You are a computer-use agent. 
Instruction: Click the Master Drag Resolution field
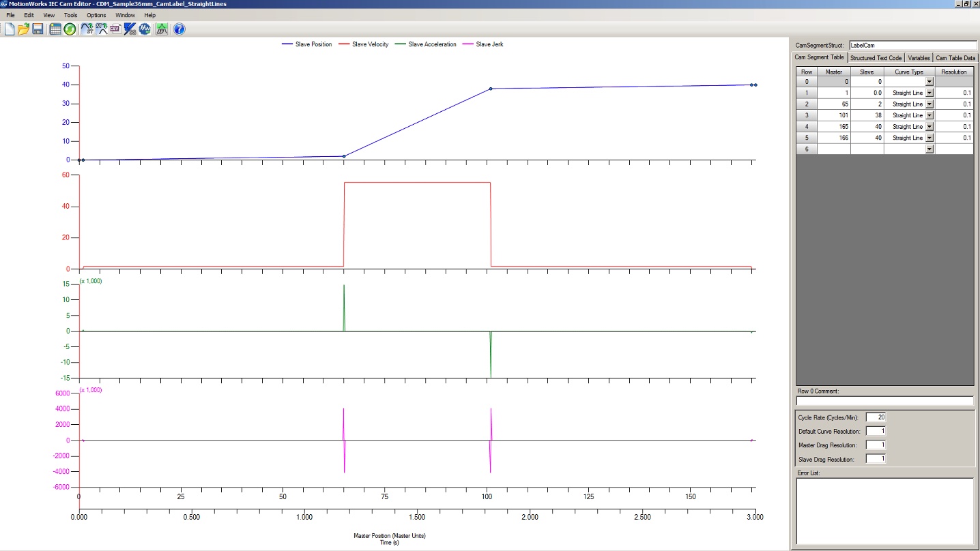(876, 445)
